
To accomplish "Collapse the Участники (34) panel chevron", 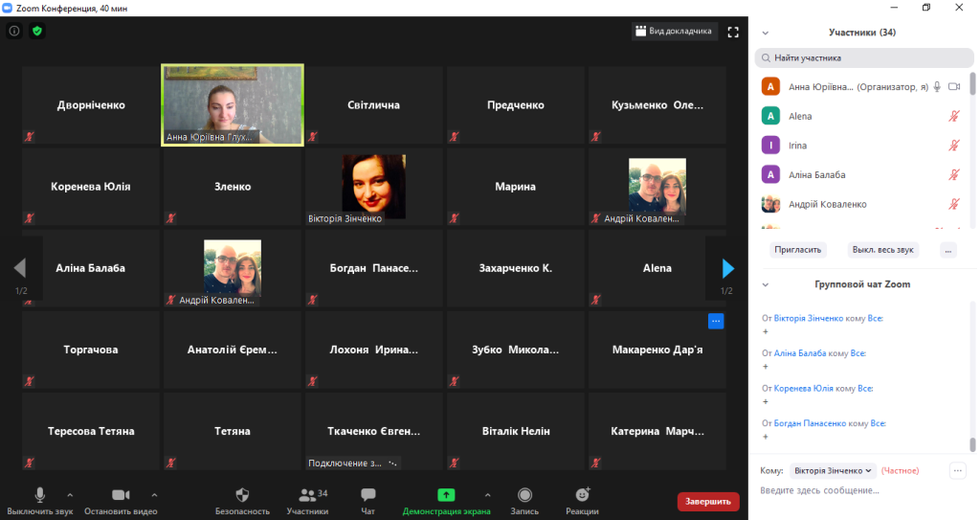I will (x=765, y=33).
